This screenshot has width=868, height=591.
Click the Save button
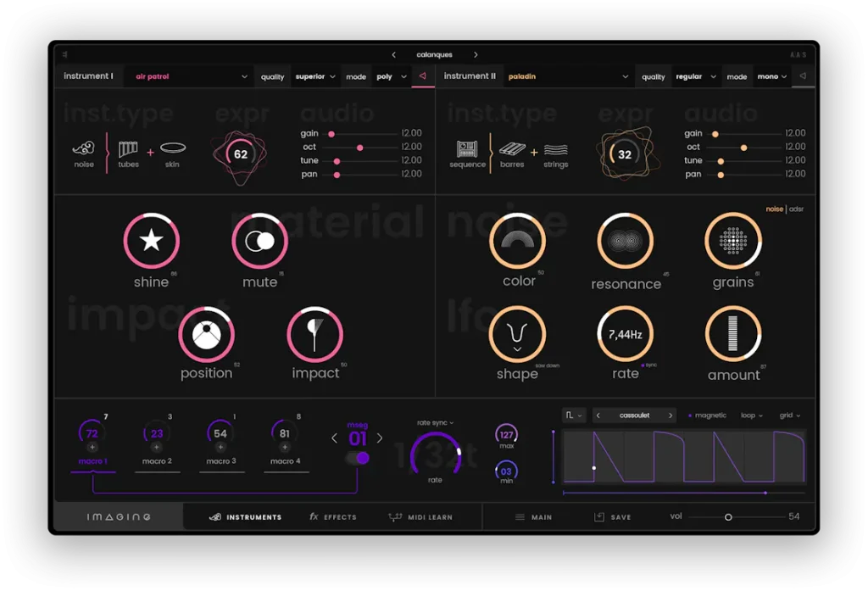coord(612,516)
